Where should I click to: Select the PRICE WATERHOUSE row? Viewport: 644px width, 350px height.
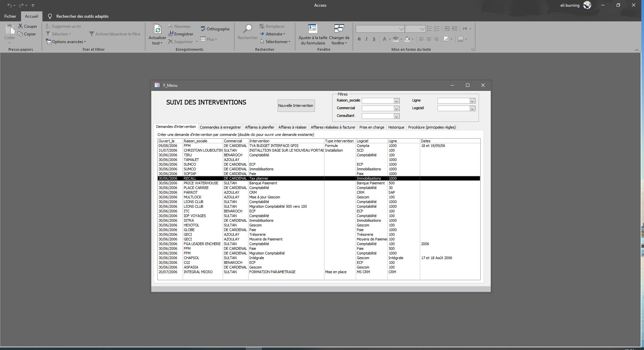[319, 183]
